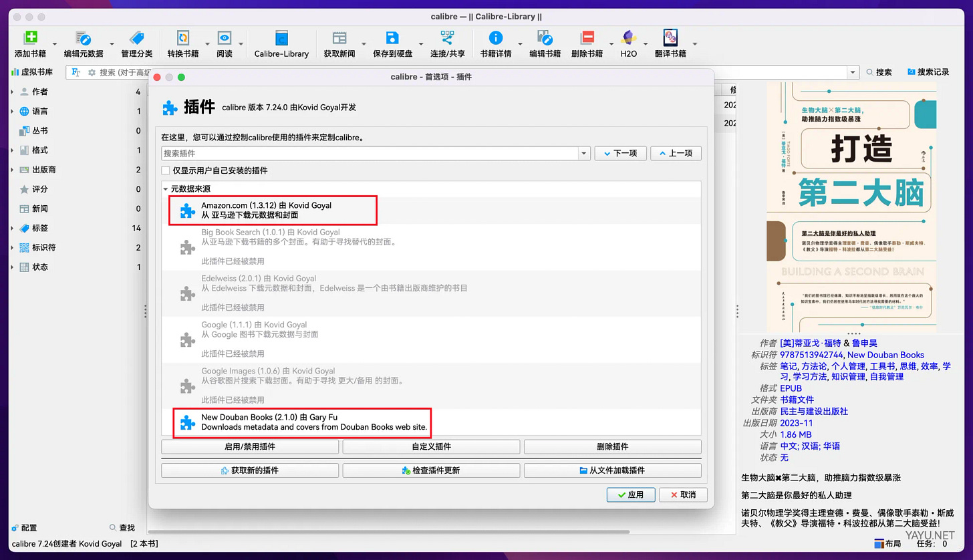973x560 pixels.
Task: Click the EPUB format link
Action: (x=791, y=388)
